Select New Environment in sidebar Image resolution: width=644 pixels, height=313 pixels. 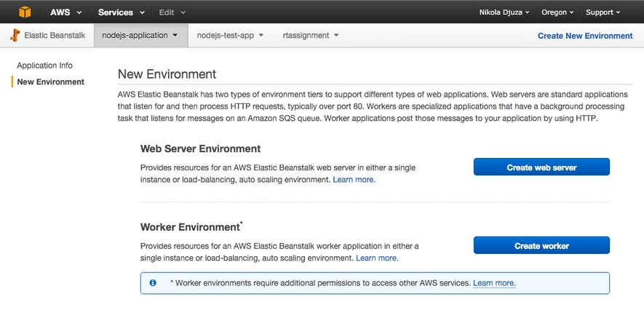(50, 82)
